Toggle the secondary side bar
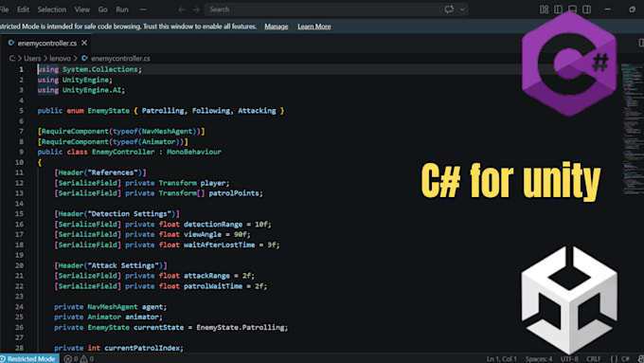The height and width of the screenshot is (363, 644). 587,9
